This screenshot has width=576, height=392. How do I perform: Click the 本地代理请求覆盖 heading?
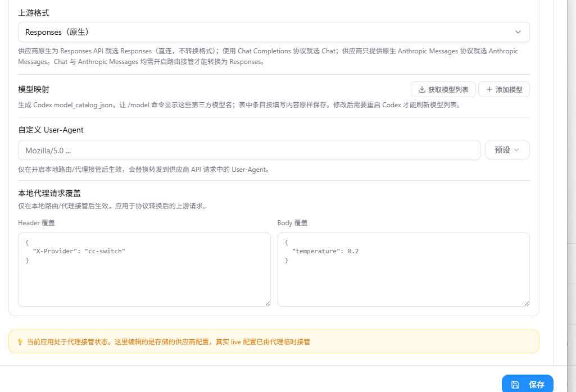pyautogui.click(x=49, y=193)
